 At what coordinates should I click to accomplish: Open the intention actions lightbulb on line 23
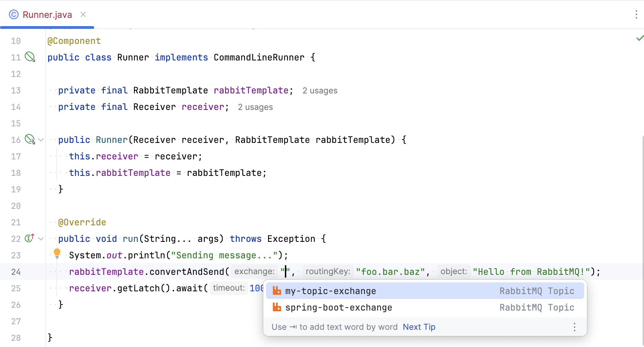(57, 253)
